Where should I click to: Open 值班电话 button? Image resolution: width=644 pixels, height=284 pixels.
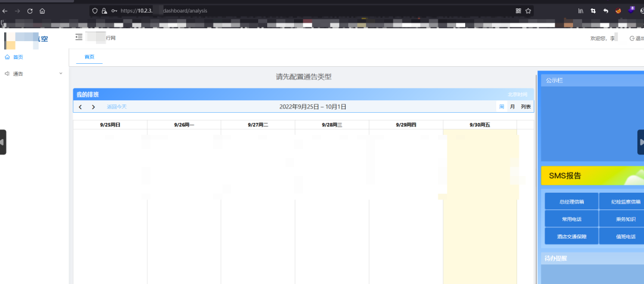[x=622, y=236]
